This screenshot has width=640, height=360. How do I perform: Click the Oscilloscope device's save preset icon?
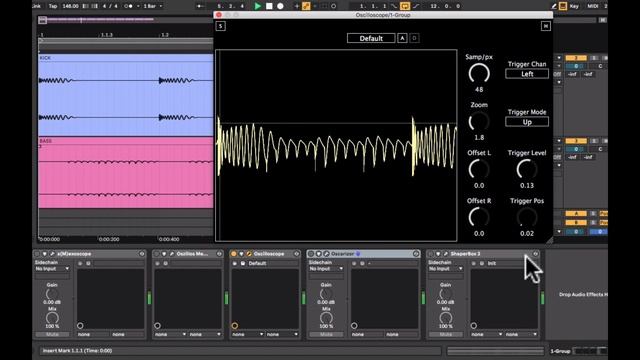[243, 263]
